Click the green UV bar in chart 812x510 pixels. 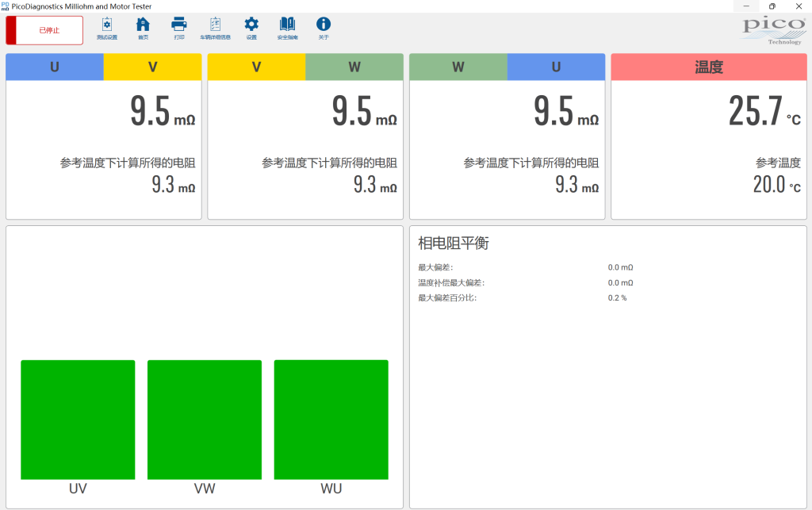pyautogui.click(x=78, y=420)
